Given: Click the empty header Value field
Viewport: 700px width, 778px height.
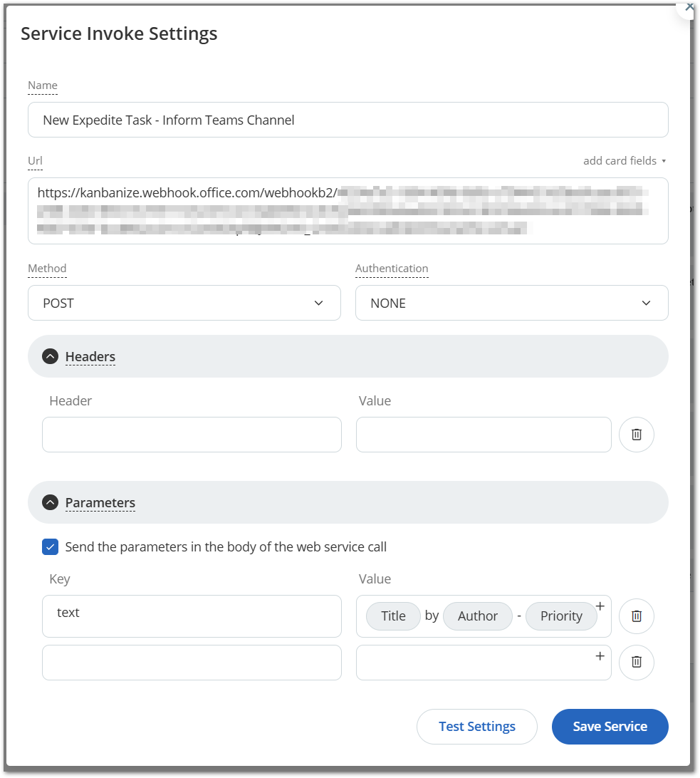Looking at the screenshot, I should 484,435.
